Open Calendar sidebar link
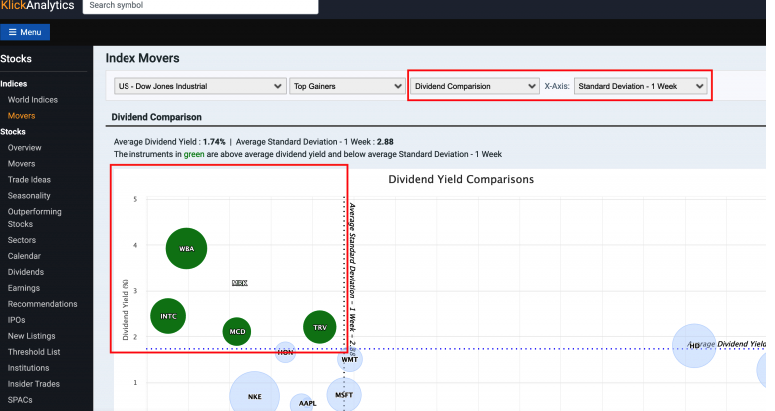Viewport: 775px width, 411px height. pyautogui.click(x=24, y=256)
